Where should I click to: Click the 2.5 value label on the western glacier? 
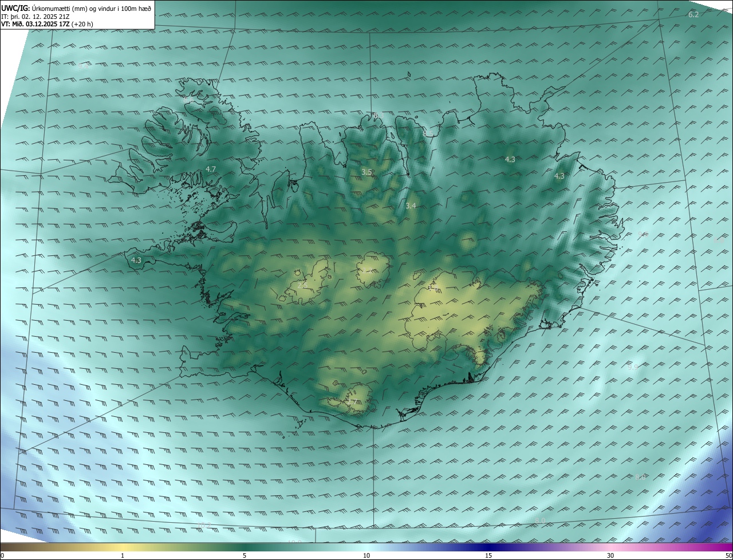point(303,285)
